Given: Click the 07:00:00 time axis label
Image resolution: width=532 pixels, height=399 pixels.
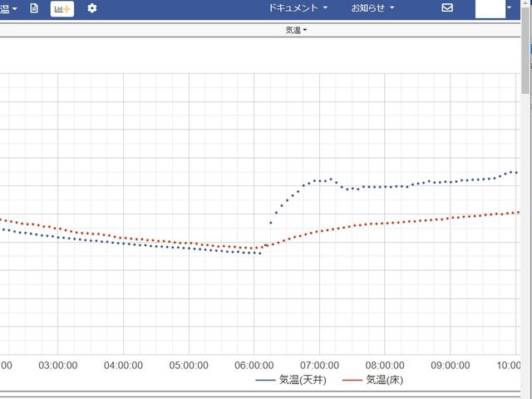Looking at the screenshot, I should tap(320, 365).
